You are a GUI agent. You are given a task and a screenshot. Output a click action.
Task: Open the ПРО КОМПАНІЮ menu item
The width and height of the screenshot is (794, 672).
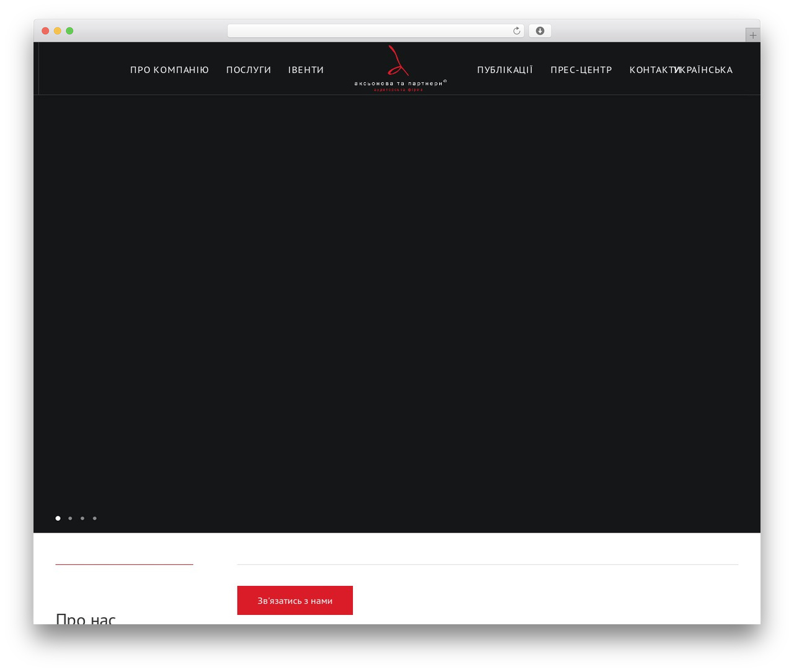point(169,70)
